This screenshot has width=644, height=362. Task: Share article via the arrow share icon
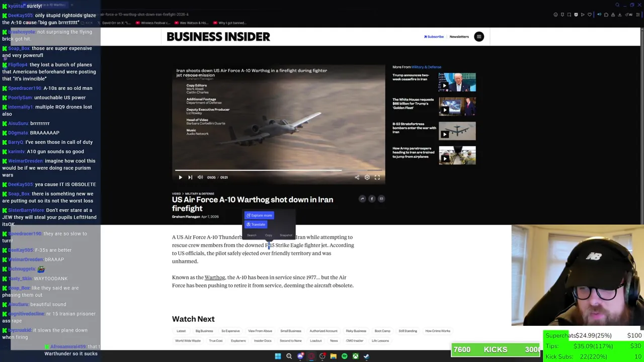pos(362,199)
